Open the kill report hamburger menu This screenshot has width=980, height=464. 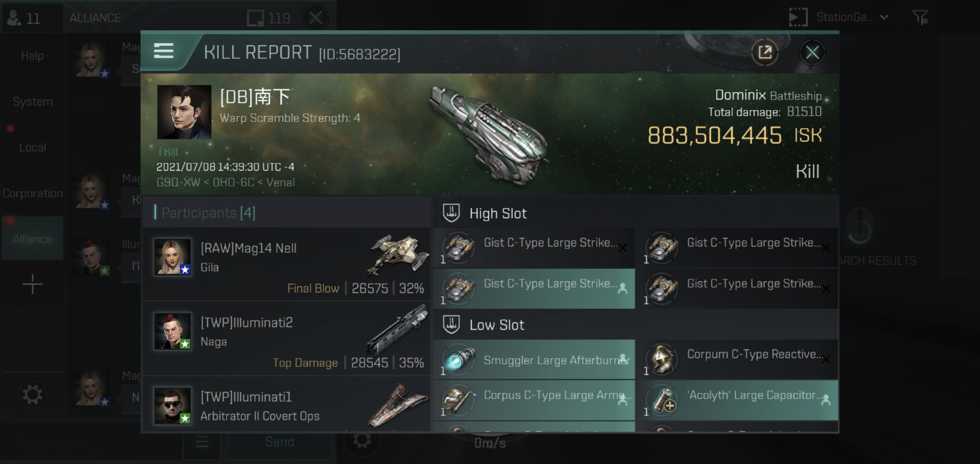(x=163, y=51)
